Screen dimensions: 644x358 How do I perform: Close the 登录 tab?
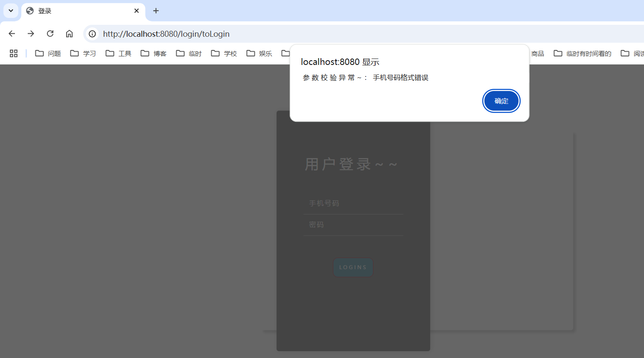click(137, 11)
